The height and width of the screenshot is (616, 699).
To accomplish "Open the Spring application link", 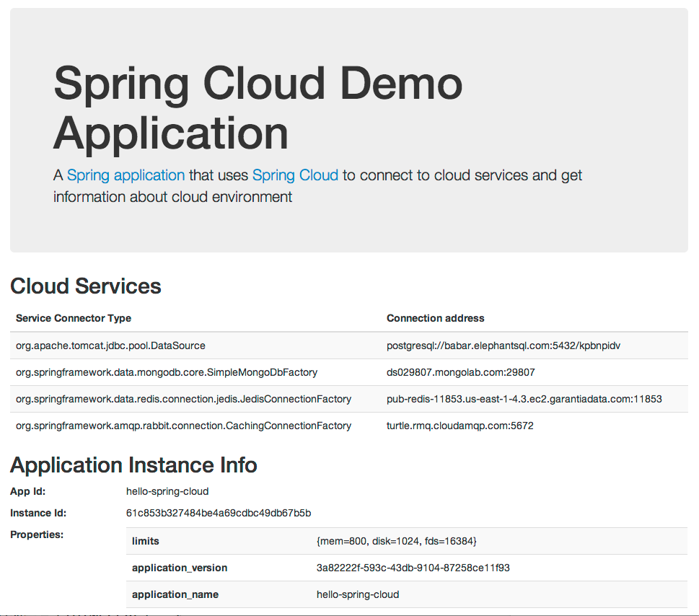I will pyautogui.click(x=126, y=175).
